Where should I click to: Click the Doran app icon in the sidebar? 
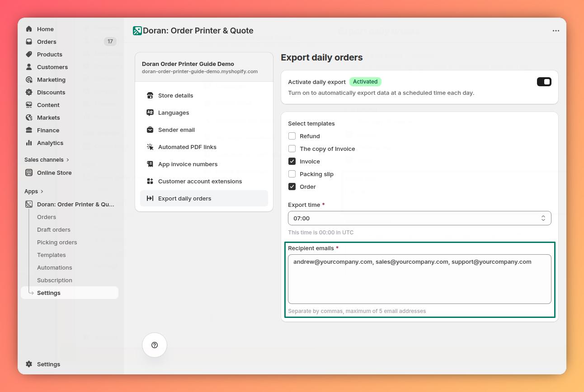click(x=29, y=204)
